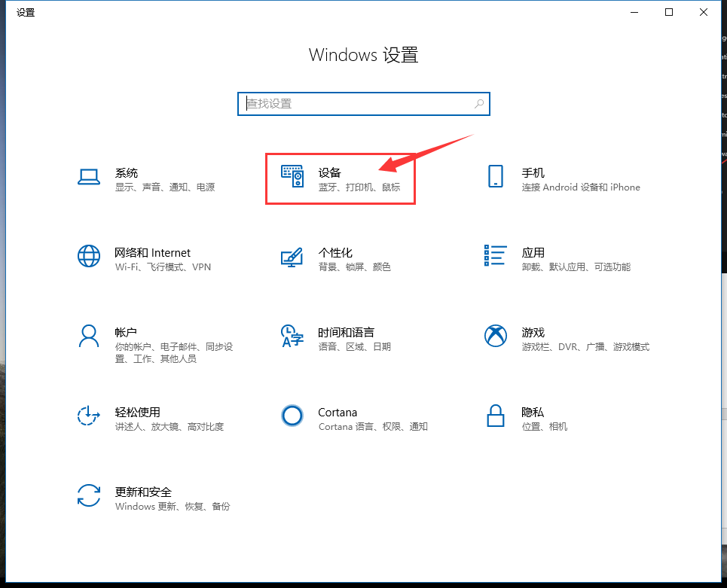Click the 隐私 padlock icon
This screenshot has width=727, height=588.
495,415
